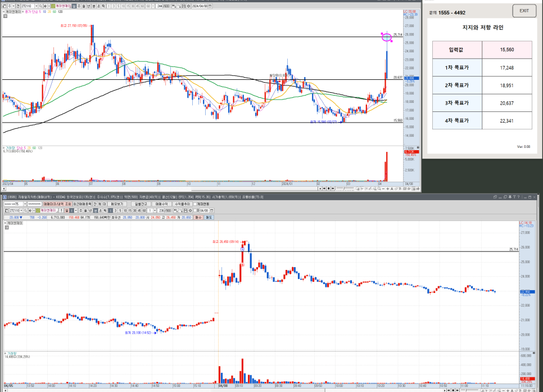
Task: Click the chart layout icon left of upper stock code
Action: [4, 6]
